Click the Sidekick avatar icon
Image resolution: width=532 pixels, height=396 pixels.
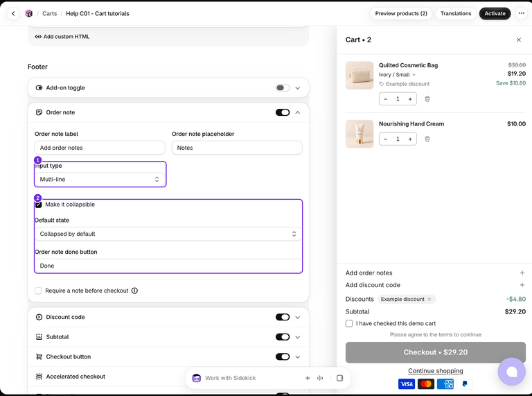pos(197,378)
